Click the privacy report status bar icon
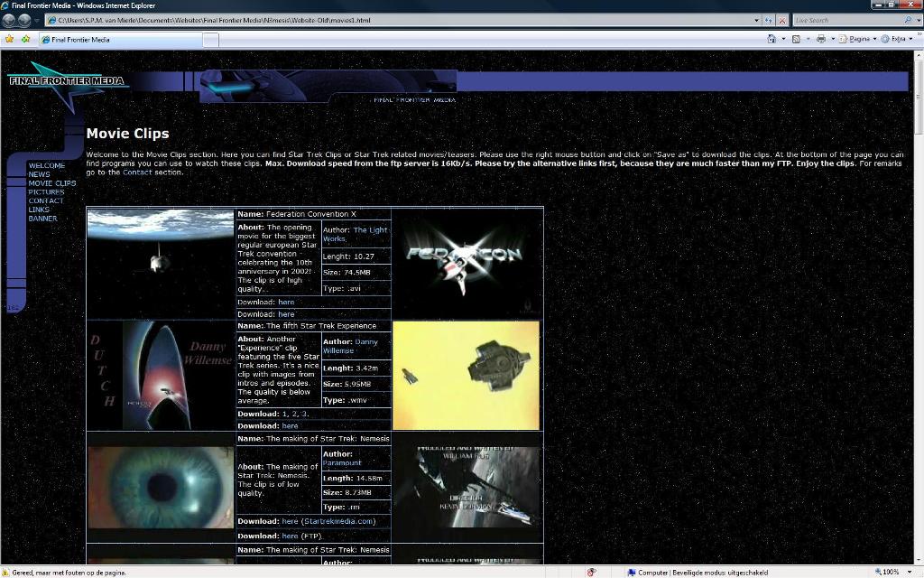The image size is (924, 578). pyautogui.click(x=592, y=572)
